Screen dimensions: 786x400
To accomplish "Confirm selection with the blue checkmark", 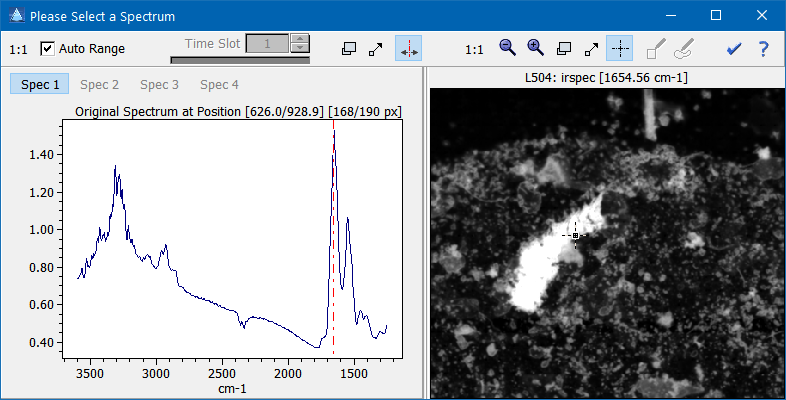I will coord(734,49).
